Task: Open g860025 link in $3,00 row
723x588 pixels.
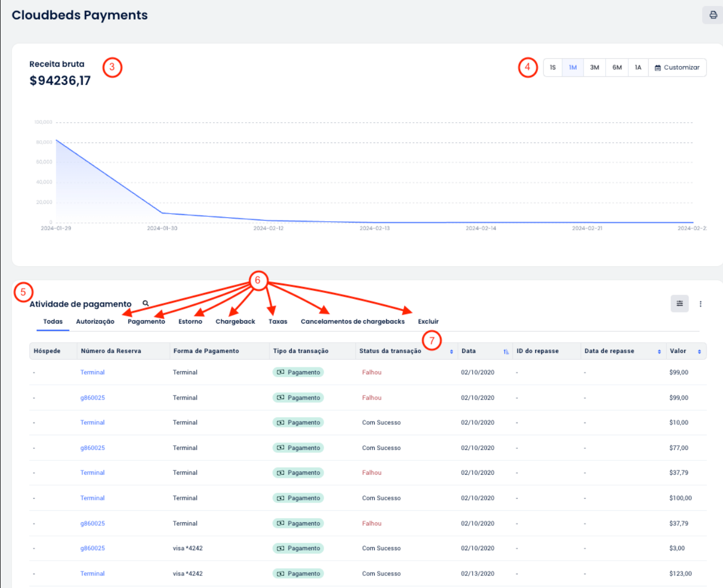Action: coord(93,548)
